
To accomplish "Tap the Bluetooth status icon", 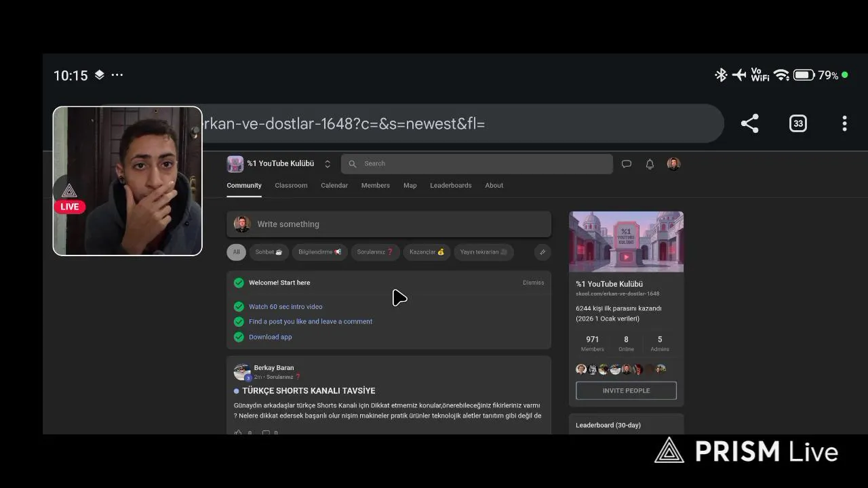I will click(721, 75).
